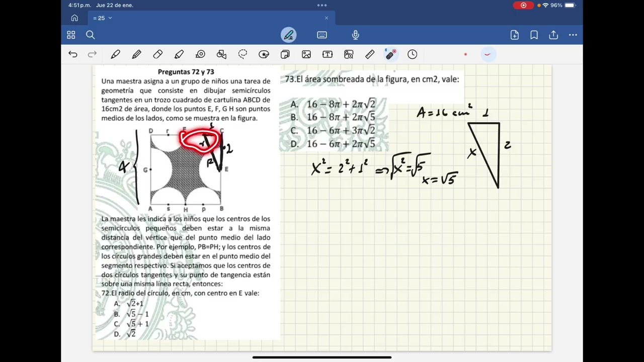This screenshot has height=362, width=644.
Task: Tap the shaded square geometry figure
Action: point(186,169)
